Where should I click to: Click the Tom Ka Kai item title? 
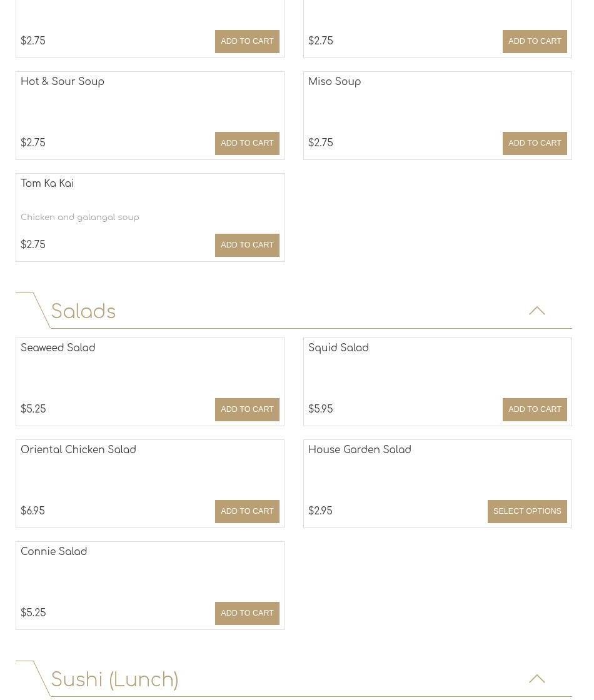[x=48, y=184]
